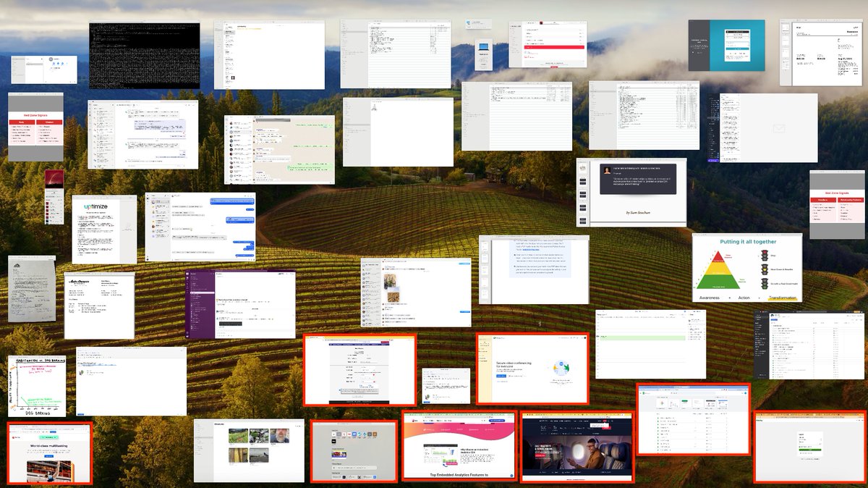Open the window with the green highlighted row
Image resolution: width=868 pixels, height=488 pixels.
[651, 344]
